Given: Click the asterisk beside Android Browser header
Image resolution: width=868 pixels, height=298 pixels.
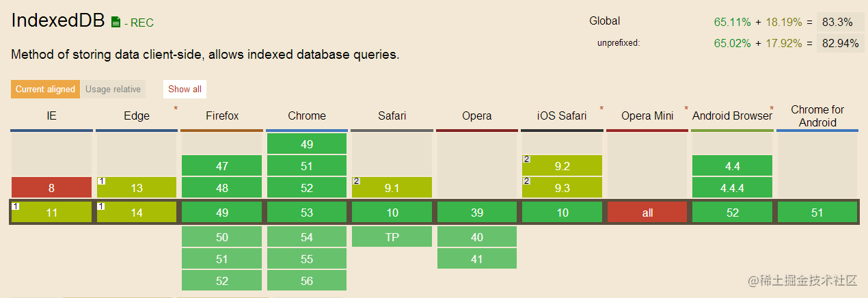Looking at the screenshot, I should pos(772,109).
